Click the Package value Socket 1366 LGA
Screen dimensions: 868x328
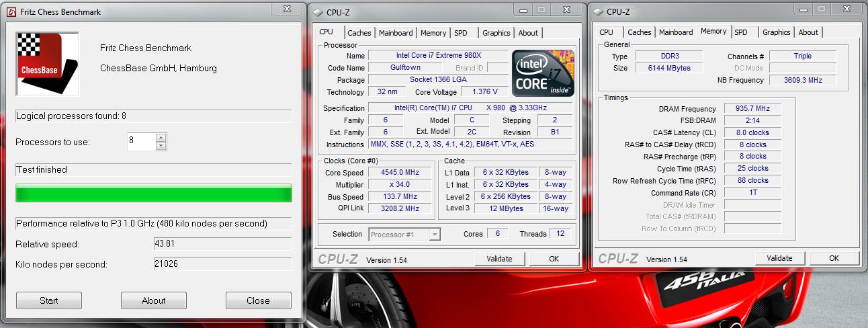439,80
